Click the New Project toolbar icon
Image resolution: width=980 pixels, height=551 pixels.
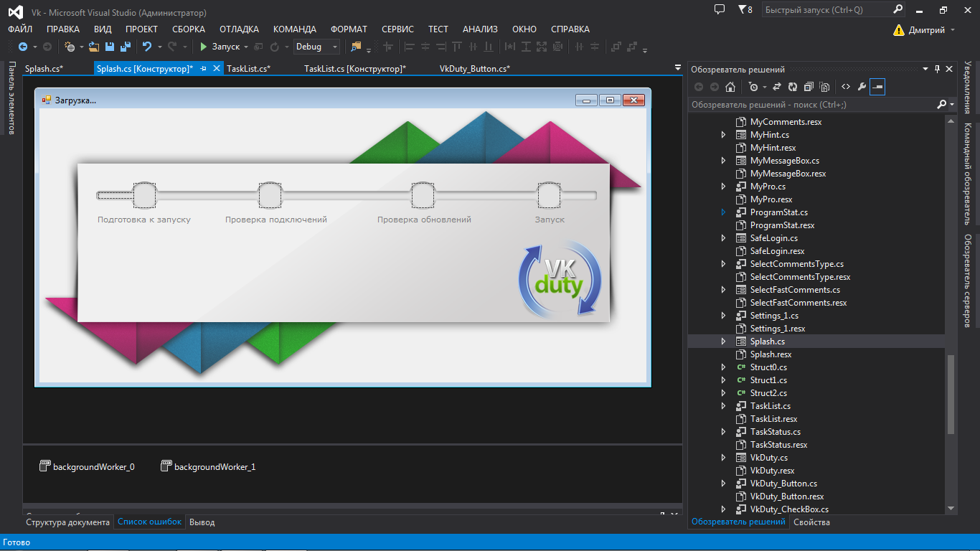(x=70, y=47)
